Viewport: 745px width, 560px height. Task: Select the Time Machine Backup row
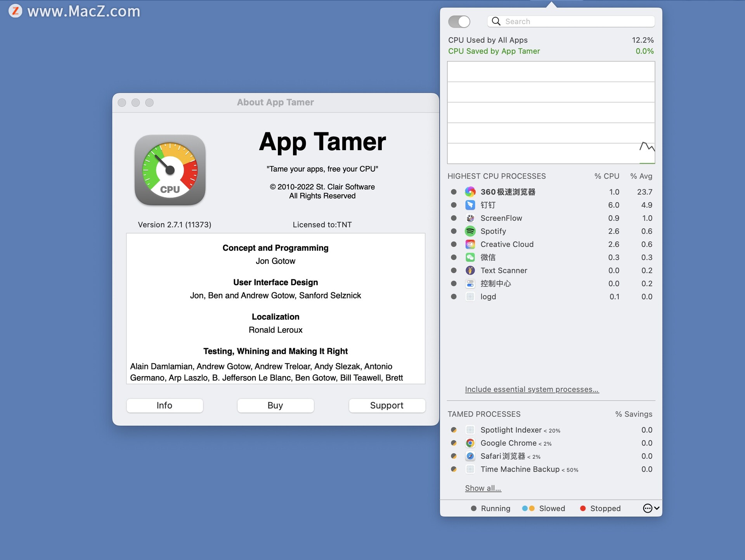coord(520,470)
